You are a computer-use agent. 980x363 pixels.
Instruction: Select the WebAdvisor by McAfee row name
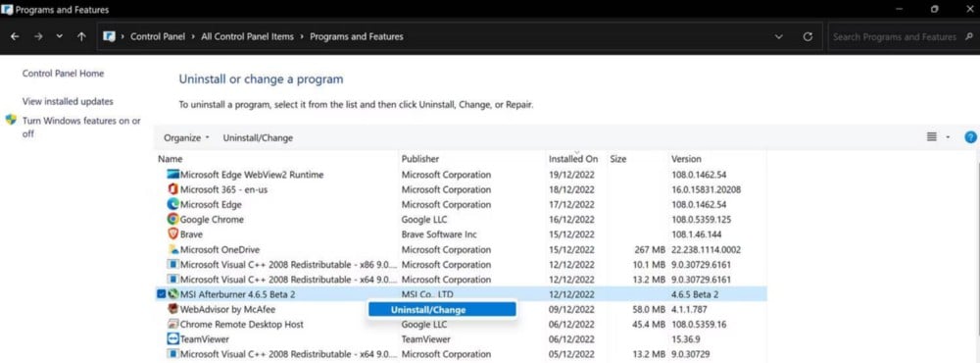point(227,309)
